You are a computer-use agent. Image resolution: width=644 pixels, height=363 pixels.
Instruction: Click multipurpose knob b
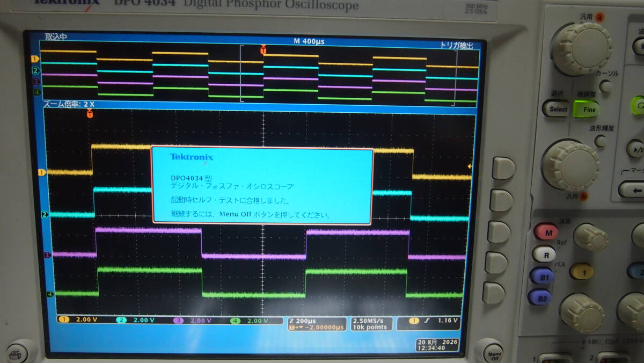coord(570,165)
